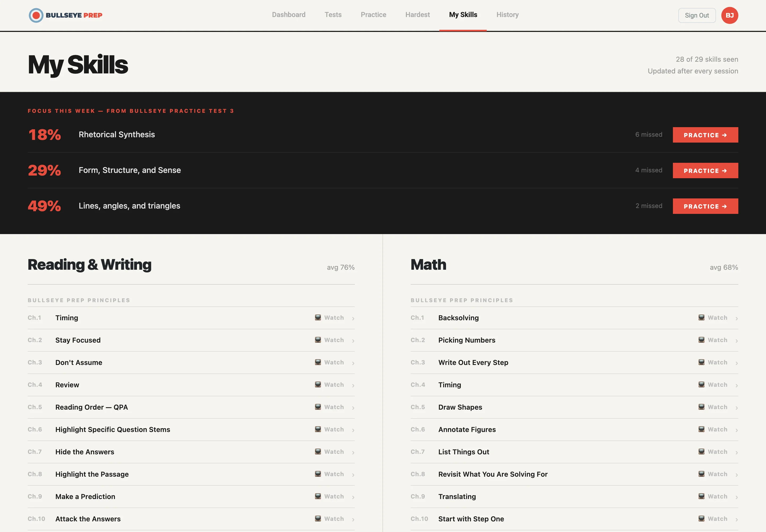The width and height of the screenshot is (766, 532).
Task: Click the Watch link for Math Timing
Action: (x=717, y=385)
